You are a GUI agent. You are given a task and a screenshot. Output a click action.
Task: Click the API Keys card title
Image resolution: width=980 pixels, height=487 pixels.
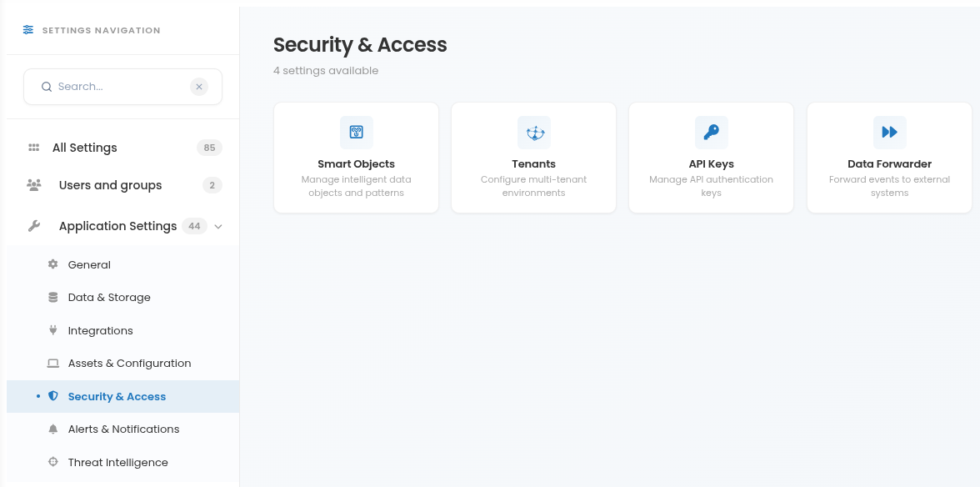712,163
